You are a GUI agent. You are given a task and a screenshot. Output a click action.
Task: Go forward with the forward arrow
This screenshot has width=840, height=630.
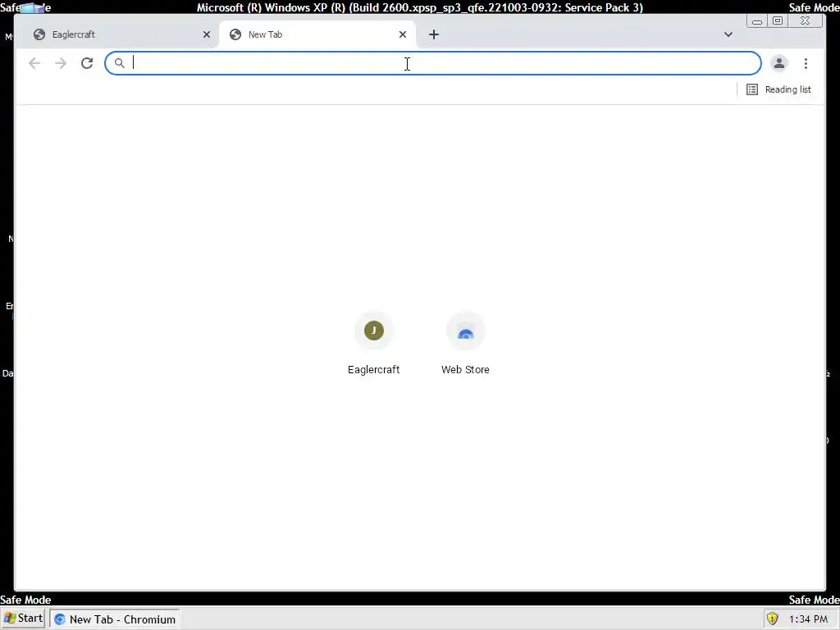(61, 63)
